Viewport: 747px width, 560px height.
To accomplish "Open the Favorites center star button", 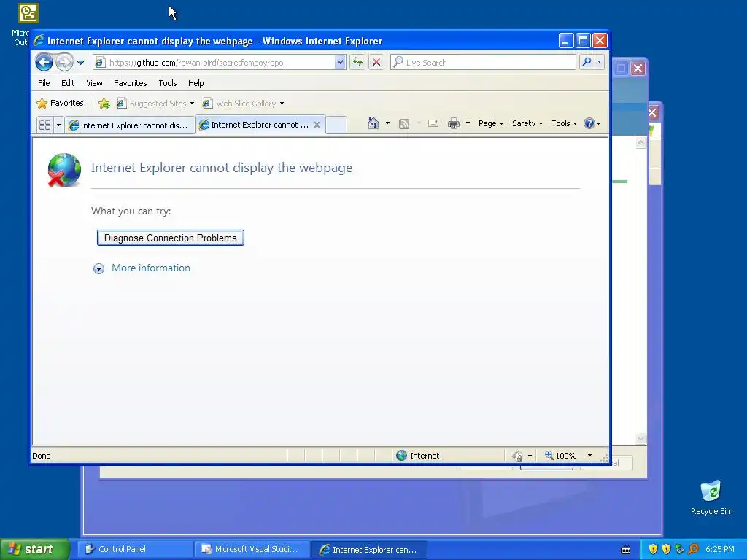I will (x=60, y=104).
